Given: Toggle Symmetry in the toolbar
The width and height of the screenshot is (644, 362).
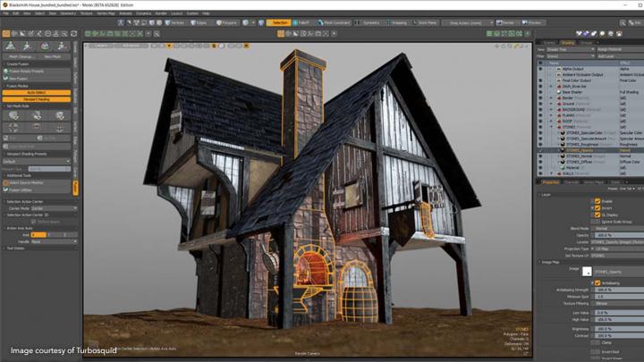Looking at the screenshot, I should [x=368, y=22].
